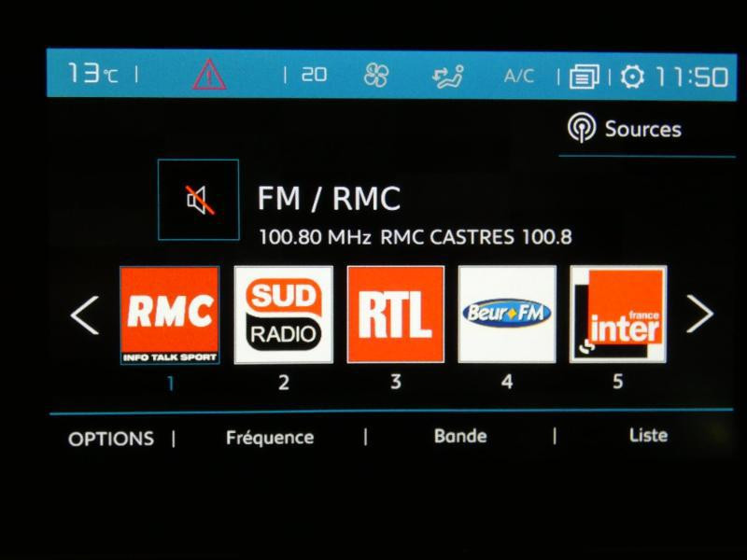The width and height of the screenshot is (747, 560).
Task: Select France Inter preset logo
Action: (x=618, y=315)
